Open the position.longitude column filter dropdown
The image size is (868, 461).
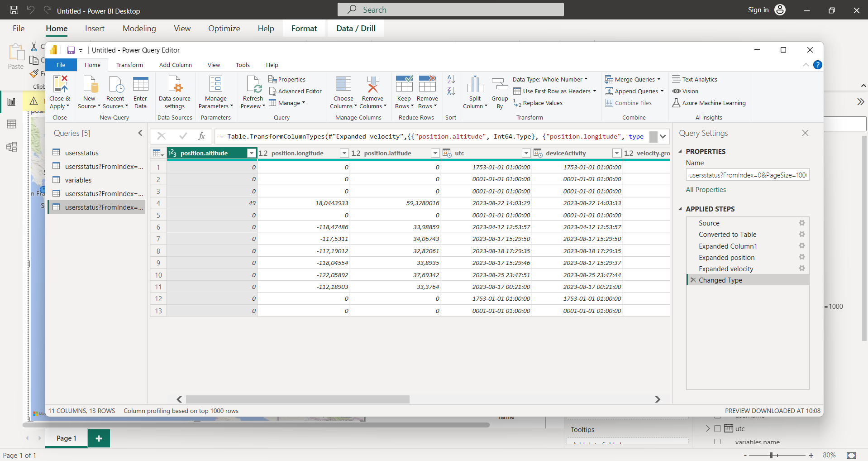point(344,153)
